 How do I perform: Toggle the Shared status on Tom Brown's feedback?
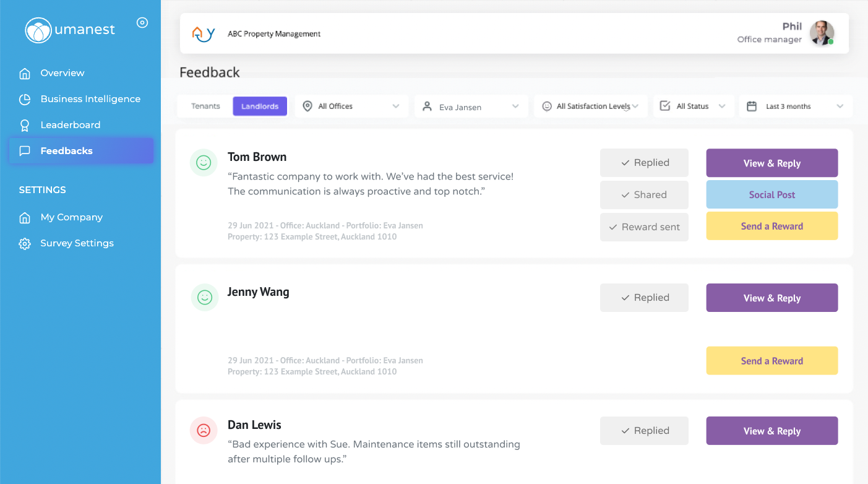click(644, 194)
